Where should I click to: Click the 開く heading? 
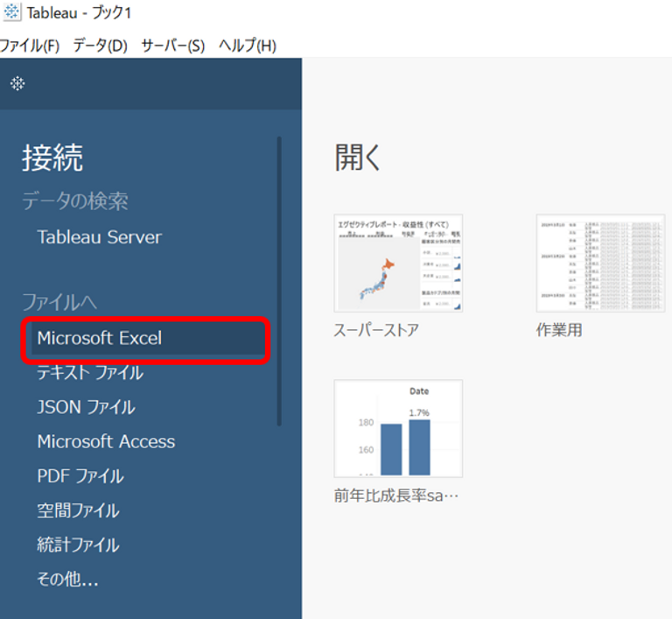pos(357,158)
